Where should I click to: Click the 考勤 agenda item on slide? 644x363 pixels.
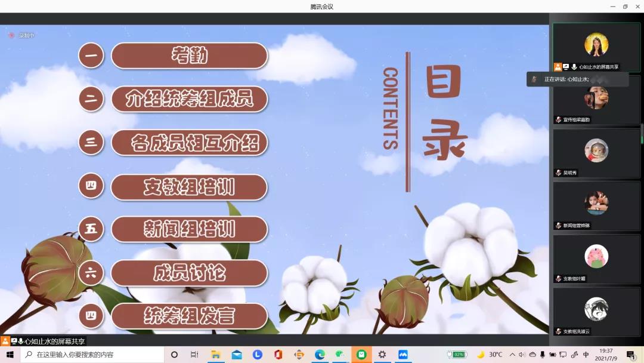coord(189,56)
